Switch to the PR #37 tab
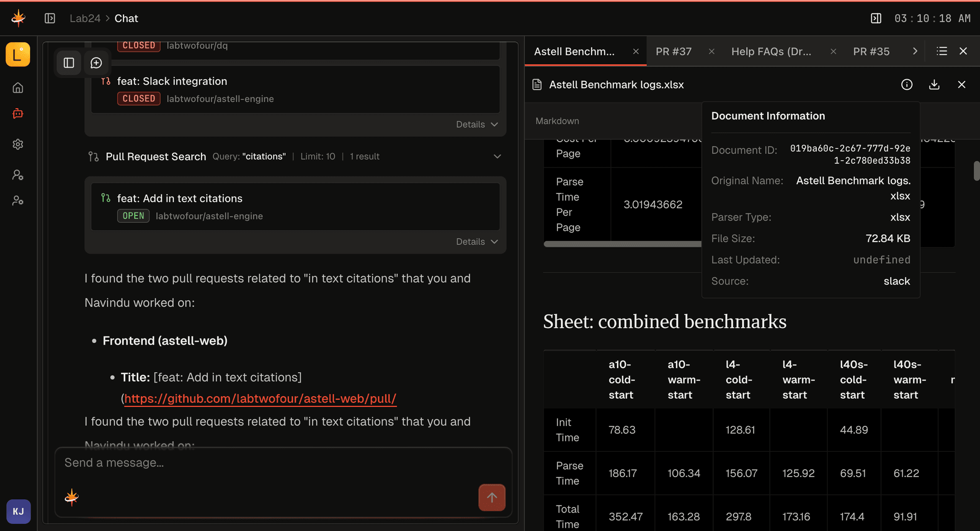 673,51
